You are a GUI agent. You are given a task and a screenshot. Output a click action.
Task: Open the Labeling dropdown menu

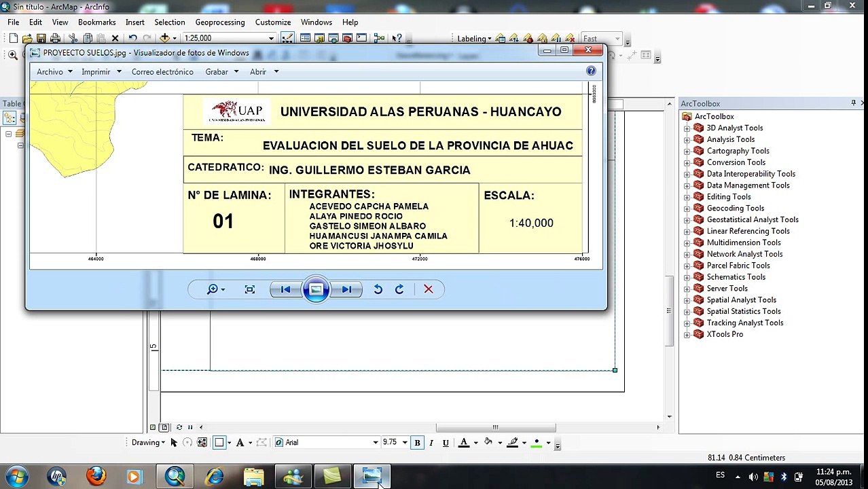[x=474, y=39]
